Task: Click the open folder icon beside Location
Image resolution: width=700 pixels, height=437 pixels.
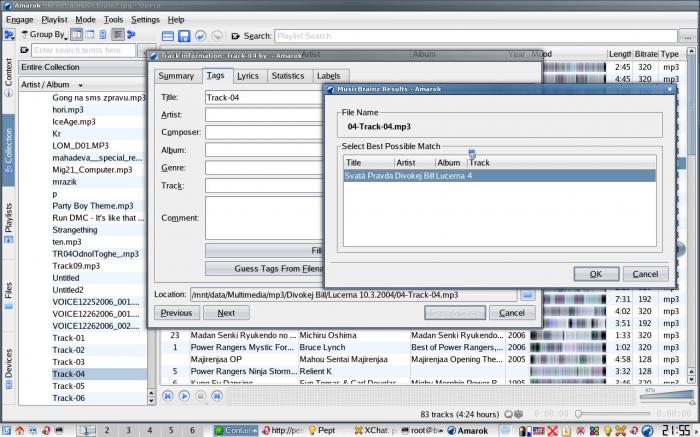Action: [x=528, y=295]
